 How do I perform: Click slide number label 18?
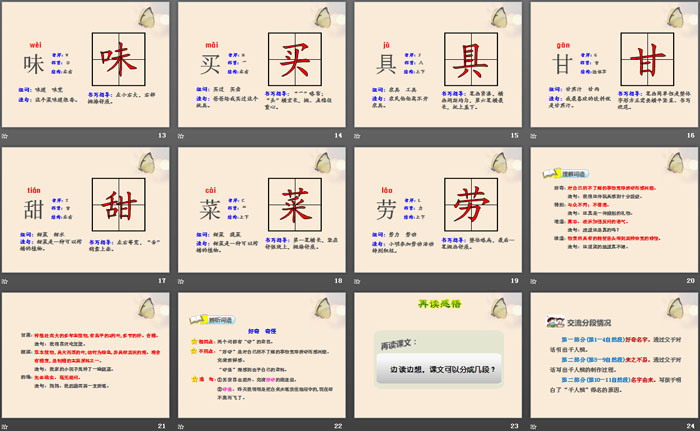[338, 280]
